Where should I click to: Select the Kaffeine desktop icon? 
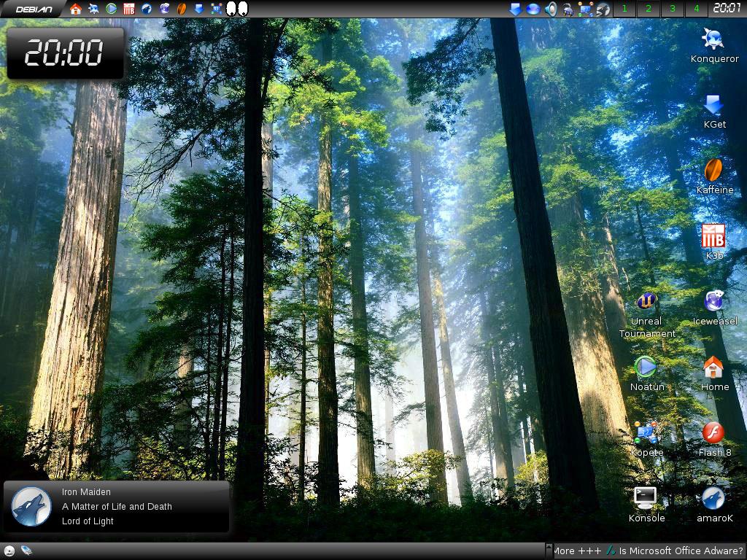pos(714,176)
